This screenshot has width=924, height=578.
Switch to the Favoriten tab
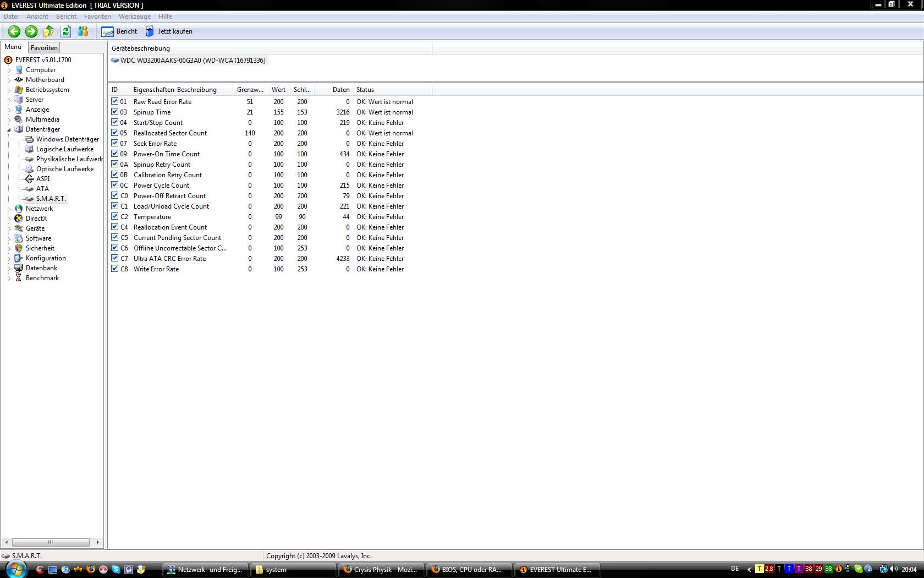44,48
